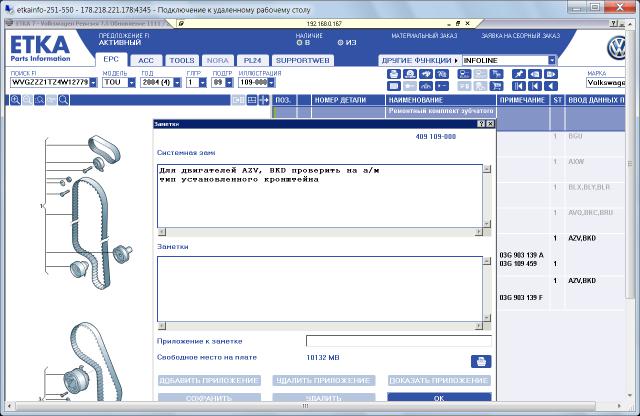Click the plain magnifier icon above illustration

pyautogui.click(x=64, y=100)
